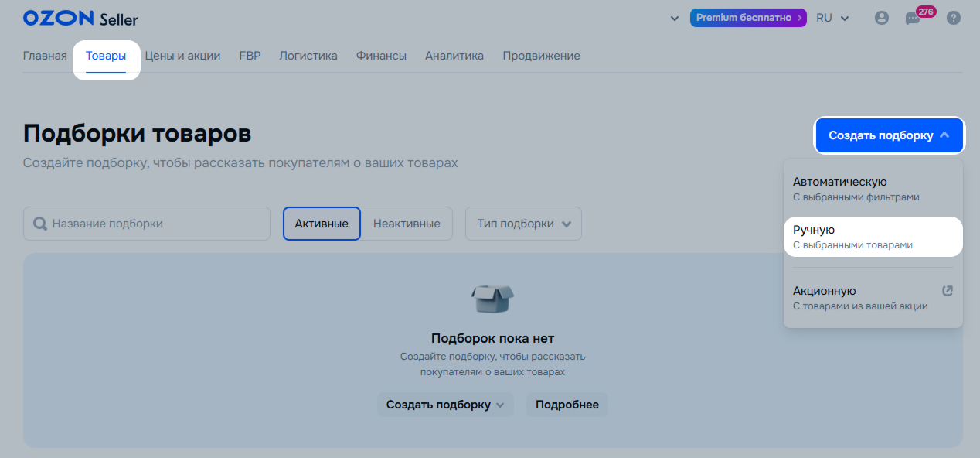Open the help question mark icon
Image resolution: width=980 pixels, height=458 pixels.
click(x=954, y=18)
